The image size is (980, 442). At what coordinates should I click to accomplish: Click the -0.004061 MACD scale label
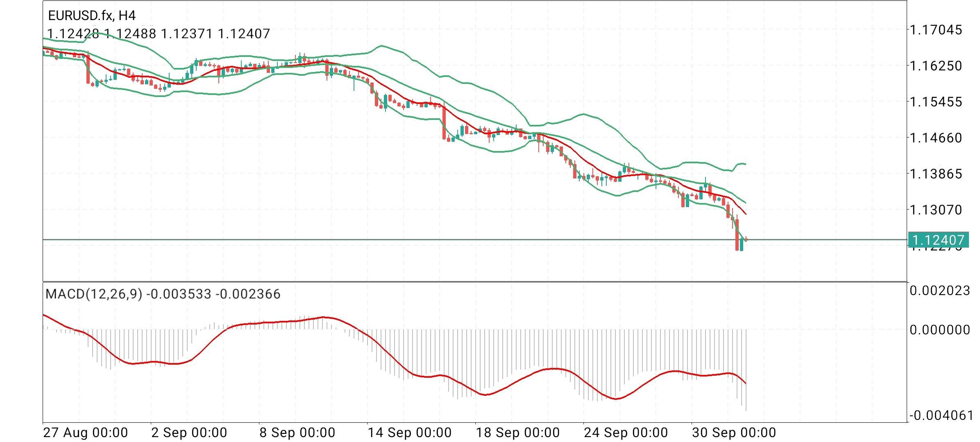[x=941, y=415]
